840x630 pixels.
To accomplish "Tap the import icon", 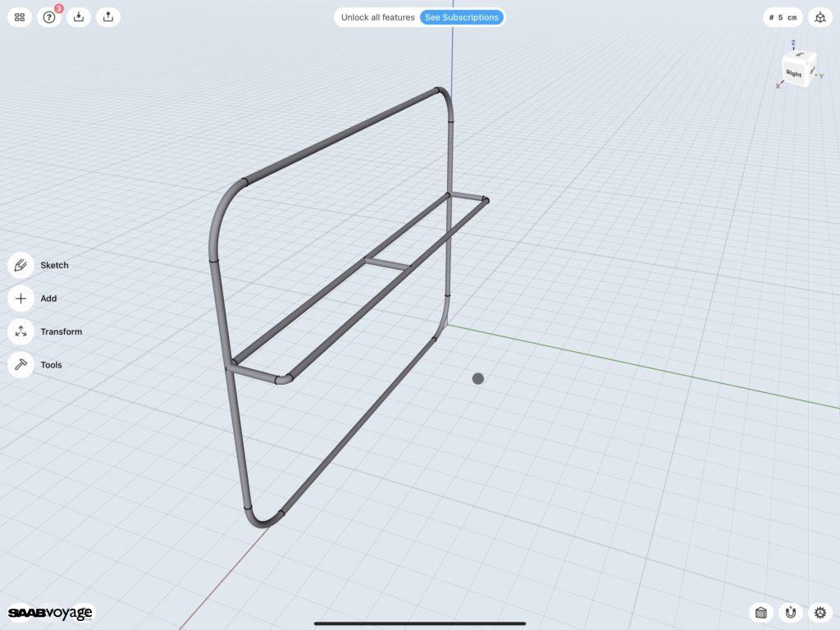I will [79, 17].
